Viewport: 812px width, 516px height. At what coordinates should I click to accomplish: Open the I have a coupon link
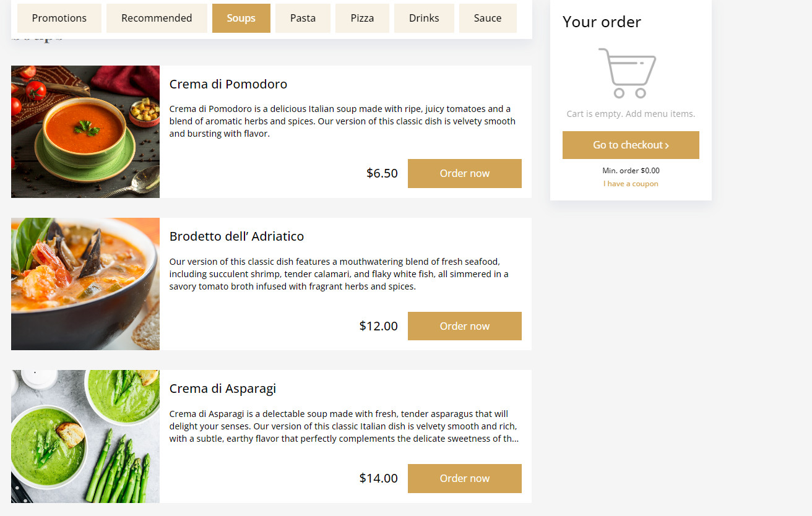pos(631,184)
